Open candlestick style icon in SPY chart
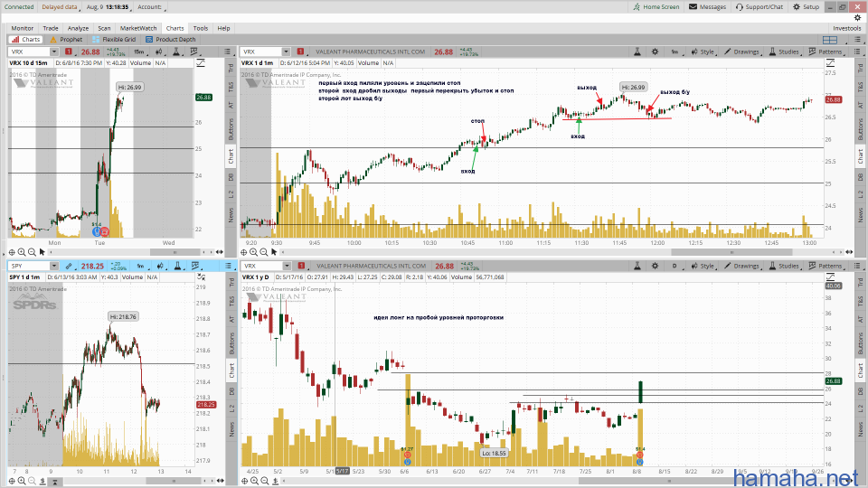Screen dimensions: 868x488 pos(160,266)
